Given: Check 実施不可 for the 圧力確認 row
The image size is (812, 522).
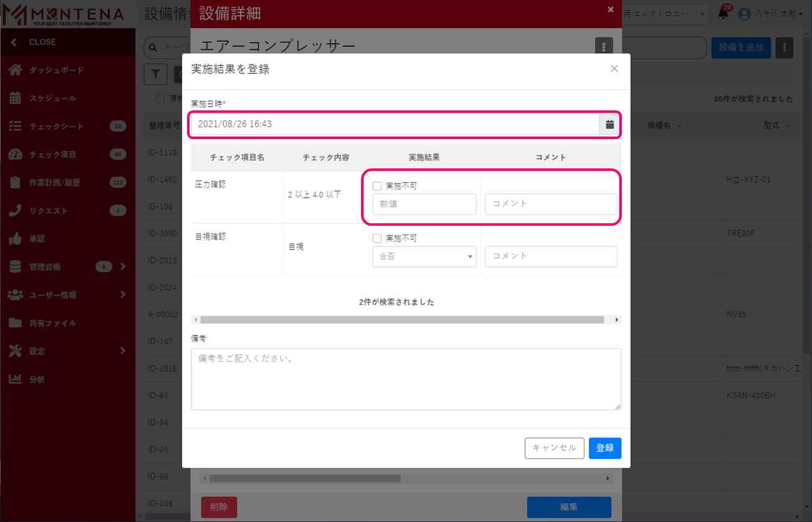Looking at the screenshot, I should (377, 186).
